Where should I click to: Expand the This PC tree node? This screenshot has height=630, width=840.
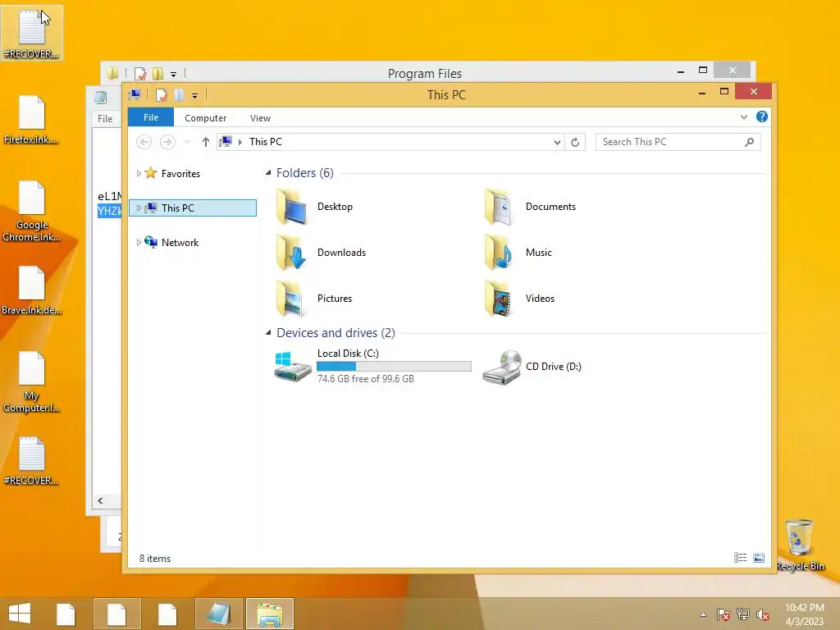tap(139, 208)
